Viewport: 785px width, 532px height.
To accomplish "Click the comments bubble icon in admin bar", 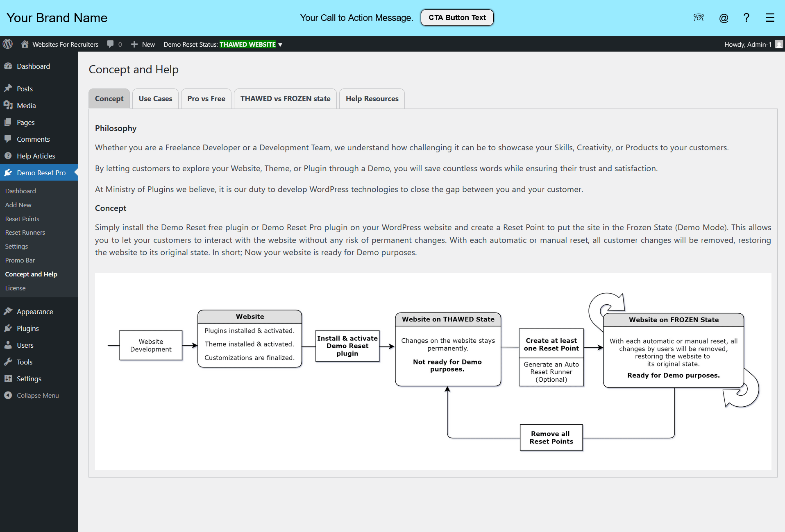I will click(x=110, y=44).
